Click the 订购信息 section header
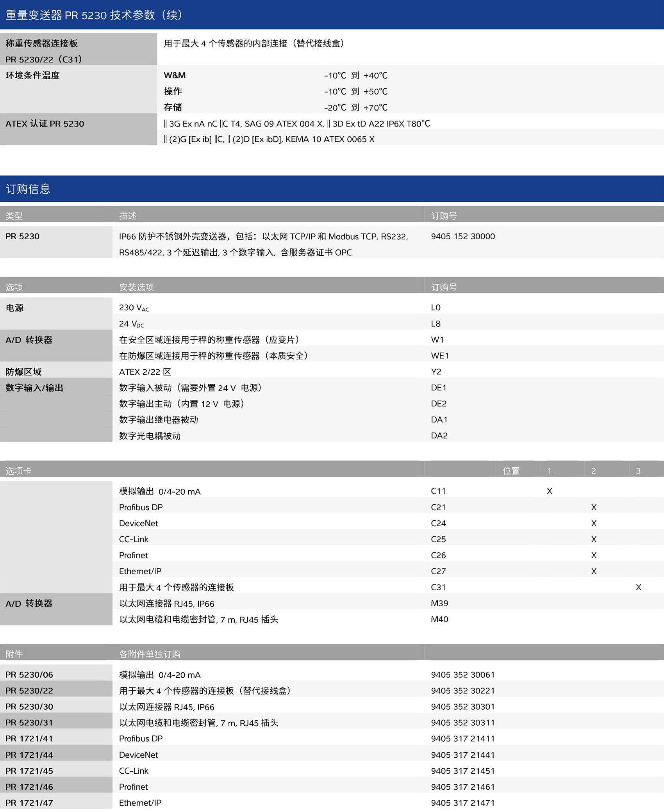This screenshot has height=812, width=664. click(x=28, y=189)
